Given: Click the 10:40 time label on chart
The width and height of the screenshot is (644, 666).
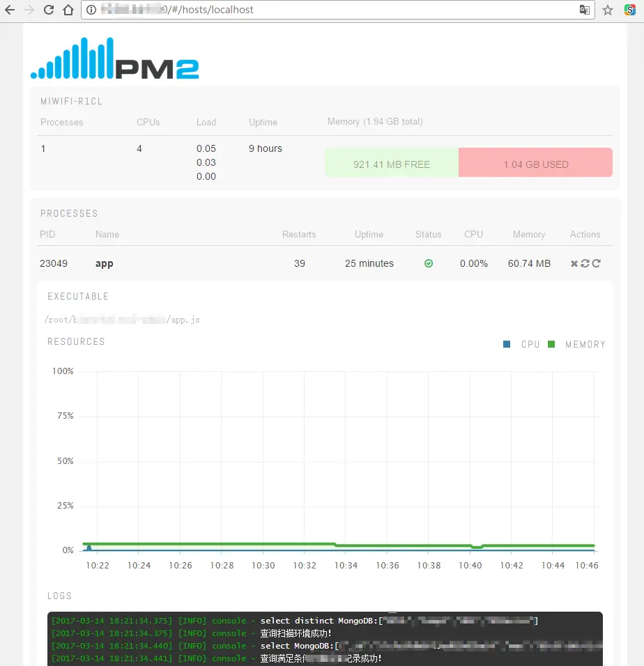Looking at the screenshot, I should 470,566.
